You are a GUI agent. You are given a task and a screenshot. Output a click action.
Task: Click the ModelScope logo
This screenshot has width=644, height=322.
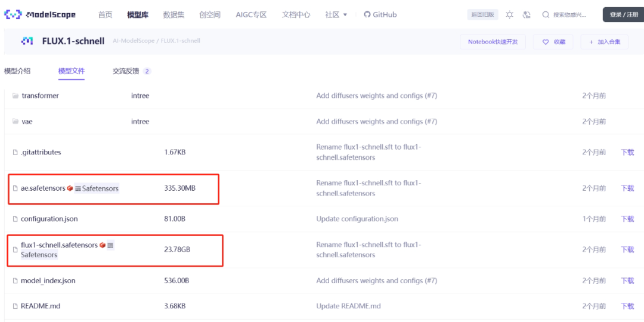coord(40,15)
